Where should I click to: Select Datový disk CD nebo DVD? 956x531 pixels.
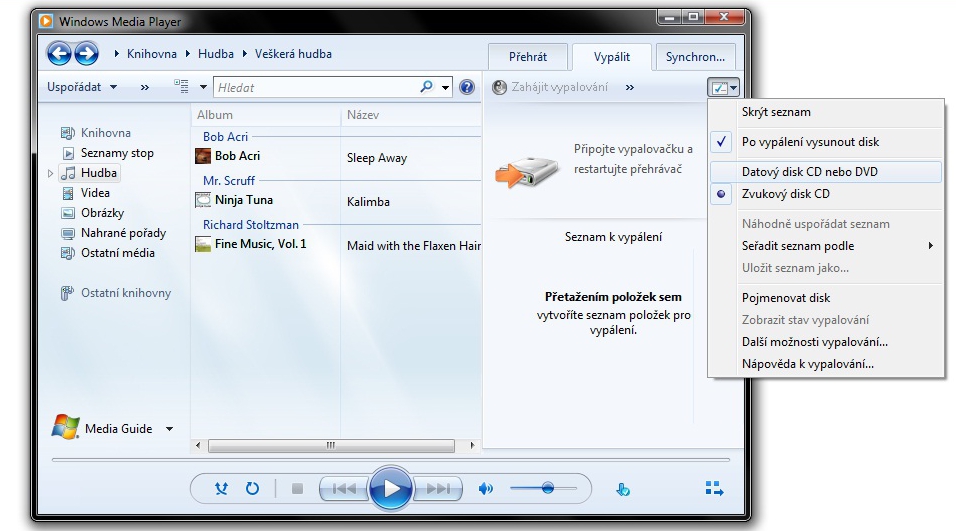coord(826,172)
